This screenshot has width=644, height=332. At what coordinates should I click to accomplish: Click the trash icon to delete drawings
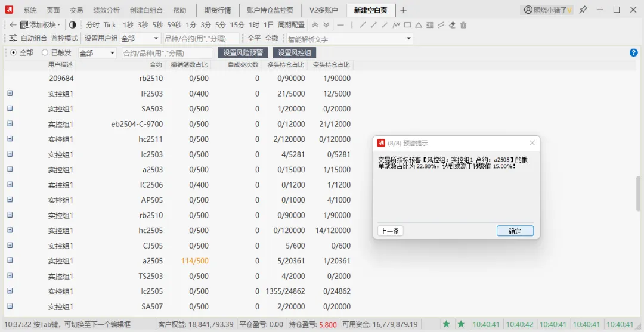click(463, 25)
